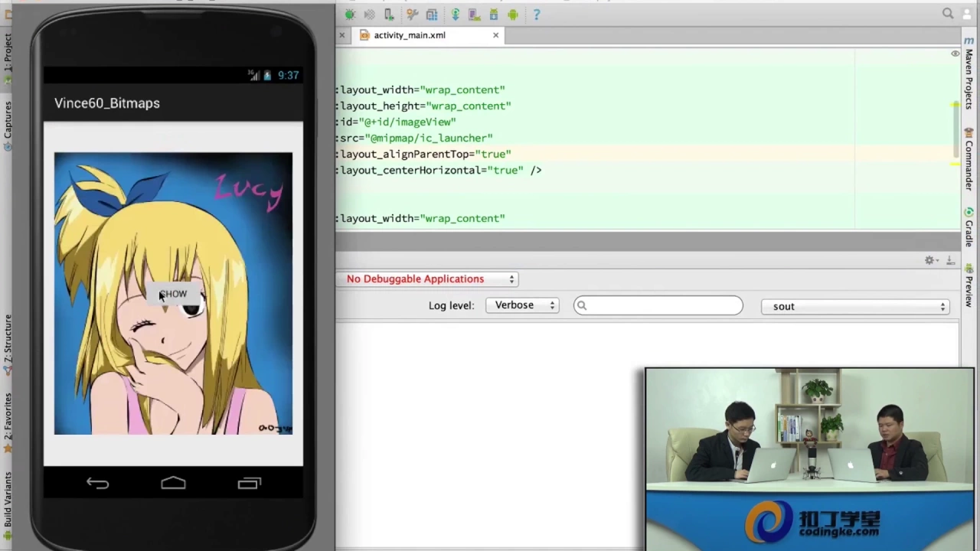Open SDK Manager toolbar icon
Viewport: 980px width, 551px height.
(x=494, y=15)
